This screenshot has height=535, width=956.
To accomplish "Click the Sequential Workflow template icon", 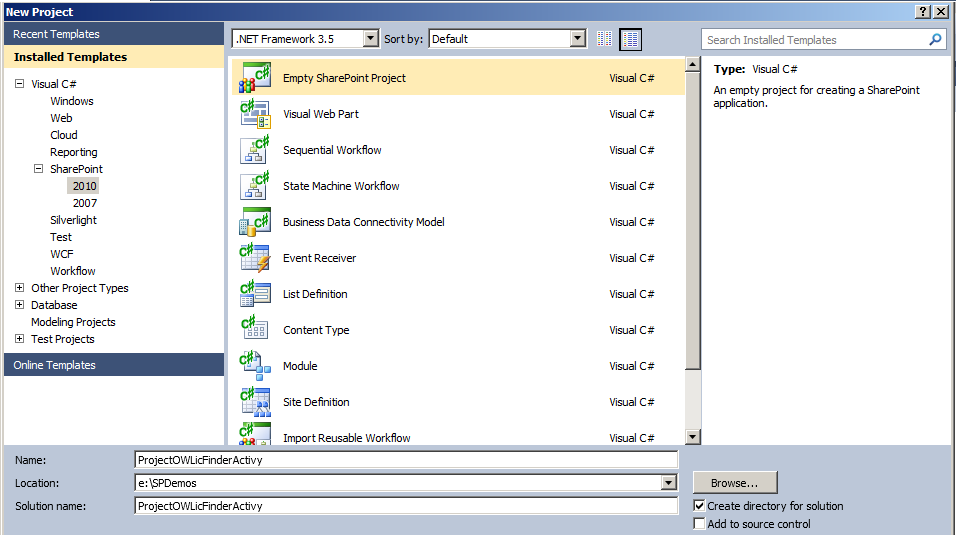I will point(255,149).
